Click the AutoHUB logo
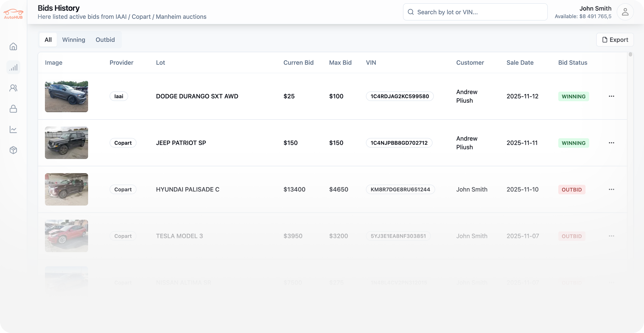 [13, 13]
